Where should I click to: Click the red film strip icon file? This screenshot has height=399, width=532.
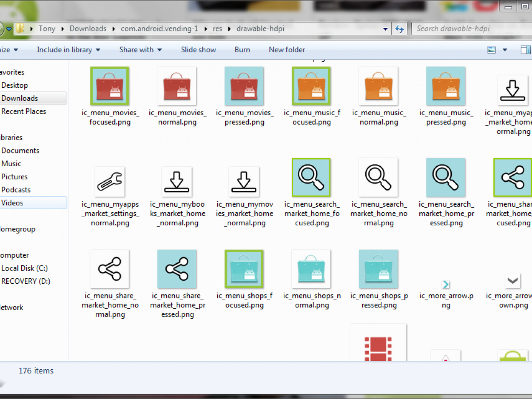tap(378, 347)
